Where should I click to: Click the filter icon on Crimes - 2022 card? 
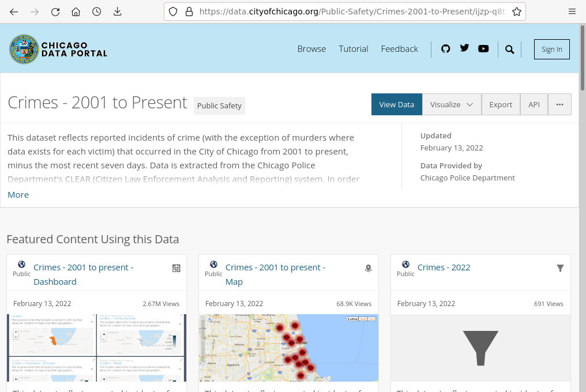click(560, 268)
